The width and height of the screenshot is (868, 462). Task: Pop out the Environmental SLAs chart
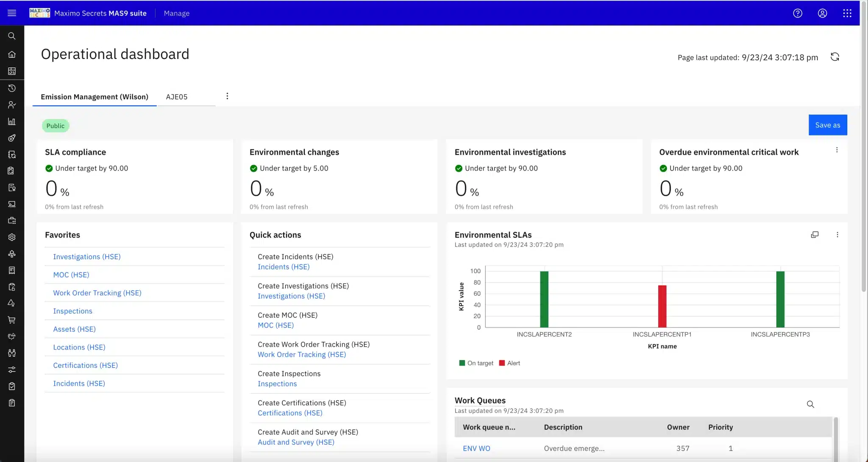coord(815,235)
